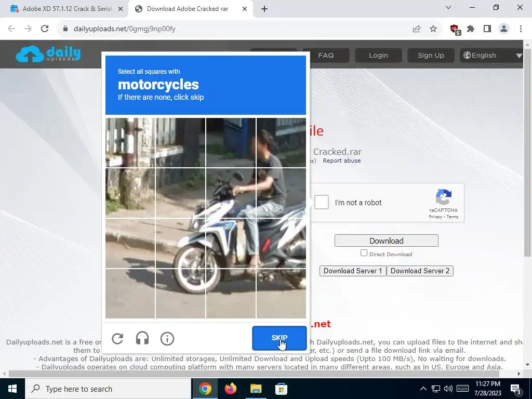
Task: Select captcha square with red tail light
Action: [281, 243]
